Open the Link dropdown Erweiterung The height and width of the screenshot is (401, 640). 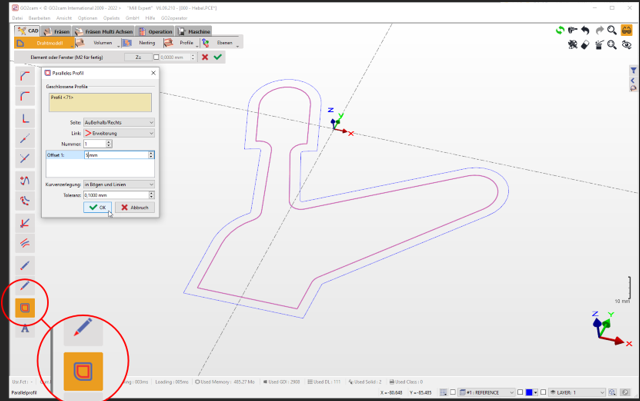pyautogui.click(x=118, y=132)
